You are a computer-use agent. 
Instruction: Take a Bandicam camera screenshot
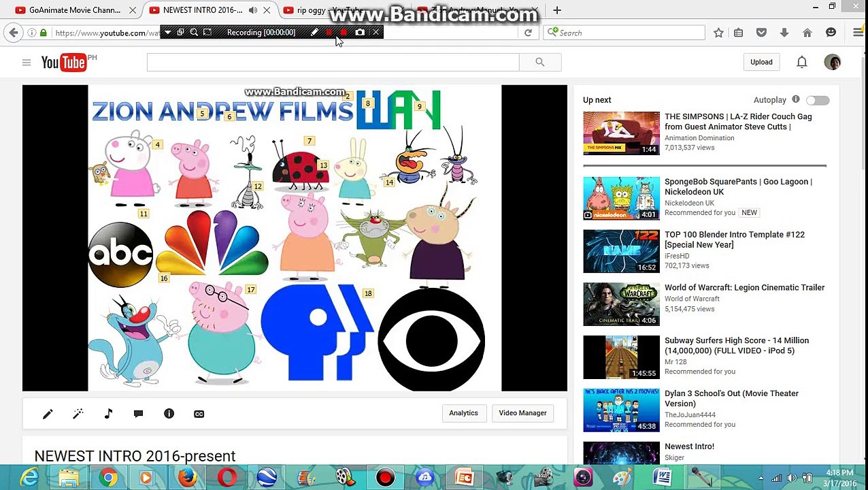(x=360, y=33)
